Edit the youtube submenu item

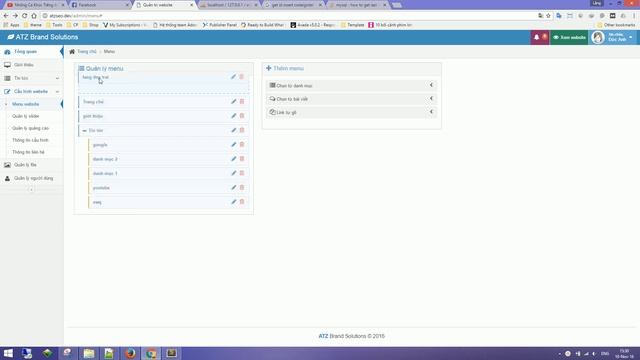[x=233, y=187]
